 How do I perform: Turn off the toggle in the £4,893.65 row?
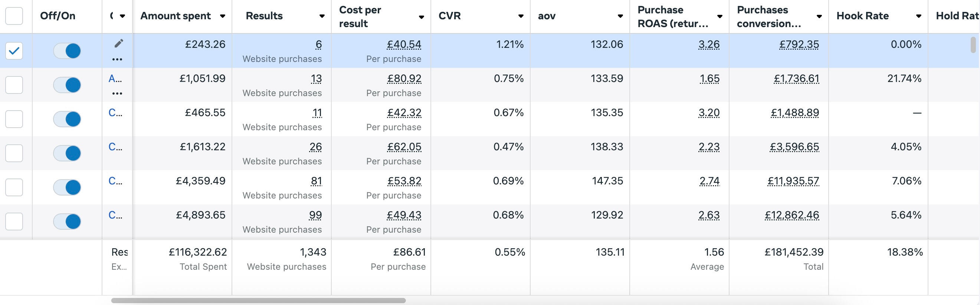(x=67, y=222)
